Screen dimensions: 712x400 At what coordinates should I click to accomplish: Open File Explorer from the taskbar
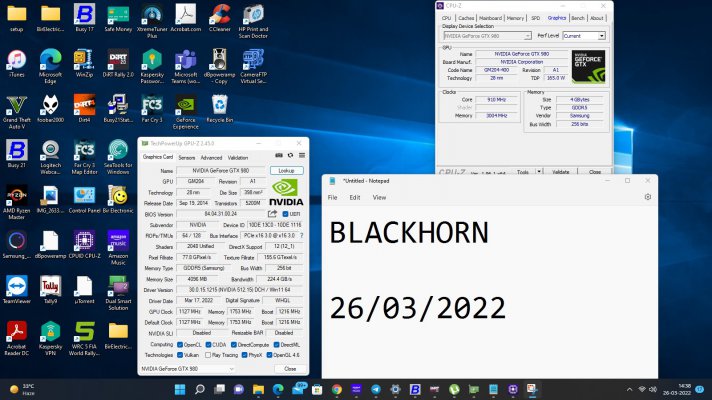click(x=258, y=389)
